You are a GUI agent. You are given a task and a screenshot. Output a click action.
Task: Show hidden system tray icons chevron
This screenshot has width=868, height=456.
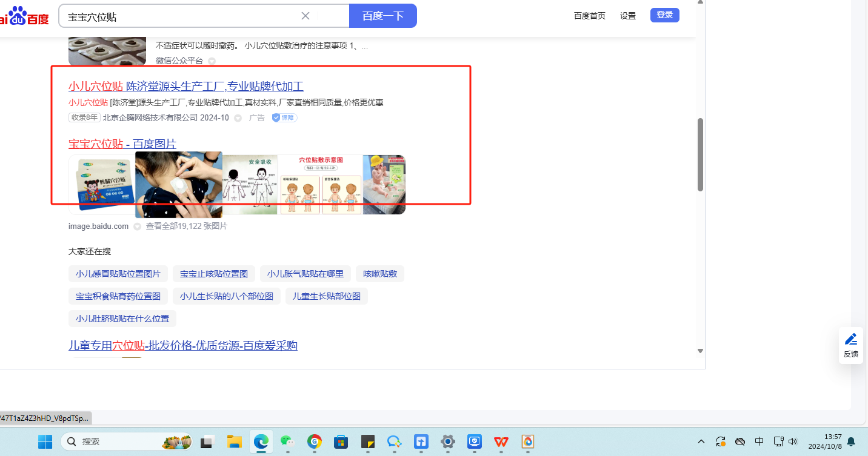pos(701,441)
